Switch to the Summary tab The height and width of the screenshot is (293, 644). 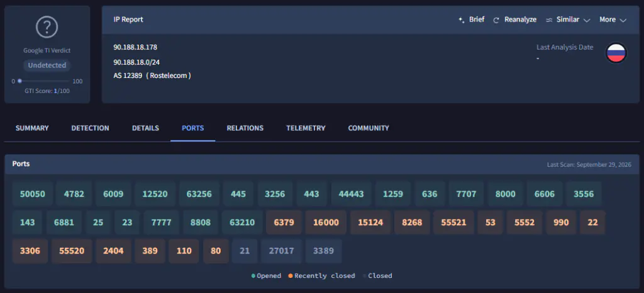32,128
